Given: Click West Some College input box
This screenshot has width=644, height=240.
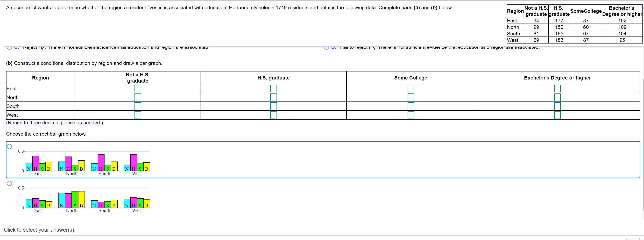Looking at the screenshot, I should tap(411, 115).
